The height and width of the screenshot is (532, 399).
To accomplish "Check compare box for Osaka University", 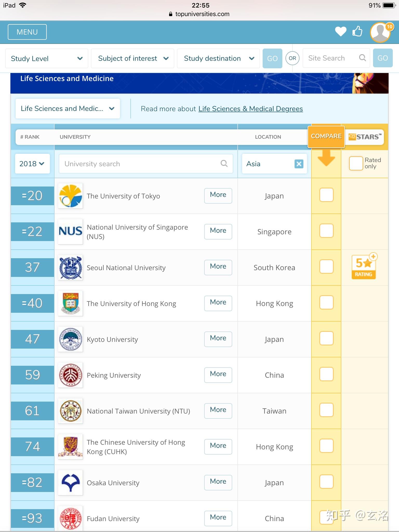I will [x=326, y=482].
